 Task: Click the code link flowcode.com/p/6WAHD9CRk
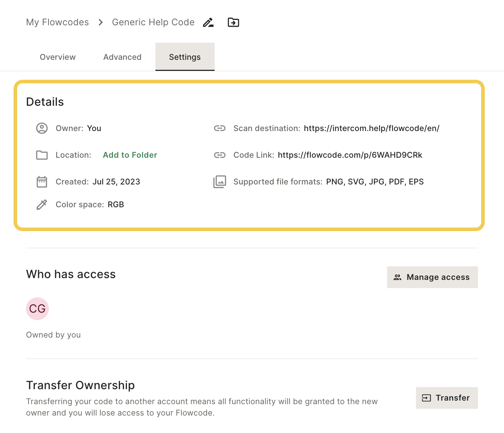tap(350, 155)
